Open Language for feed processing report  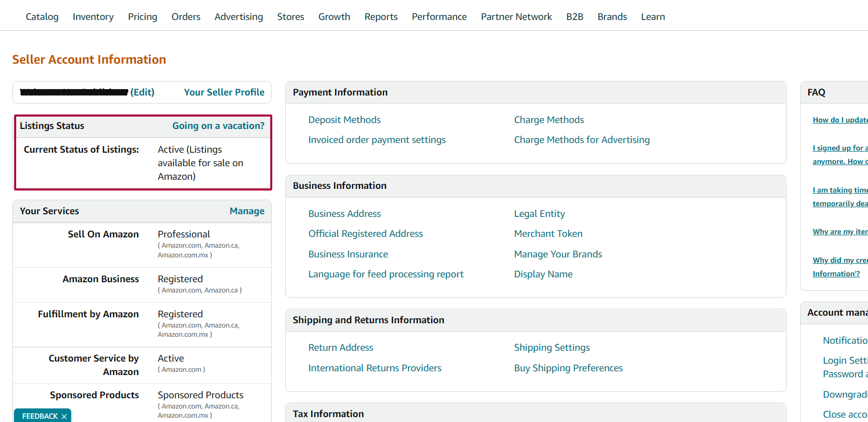pos(386,274)
